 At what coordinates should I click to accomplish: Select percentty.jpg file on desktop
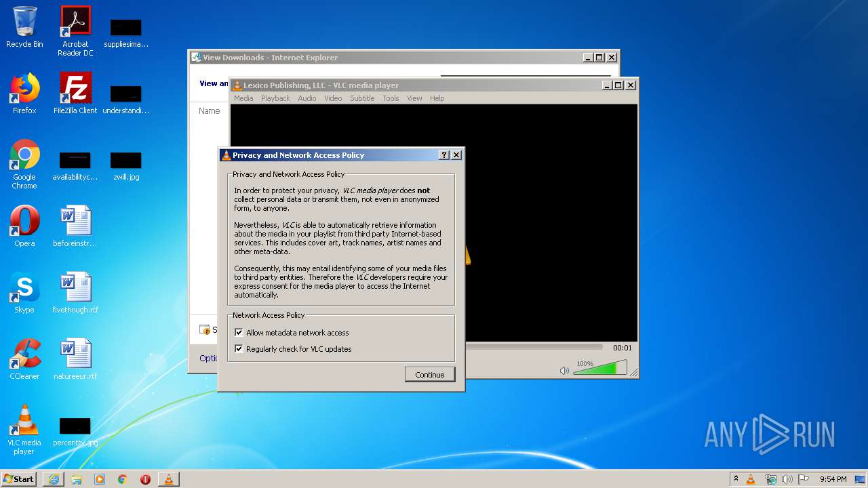tap(75, 432)
